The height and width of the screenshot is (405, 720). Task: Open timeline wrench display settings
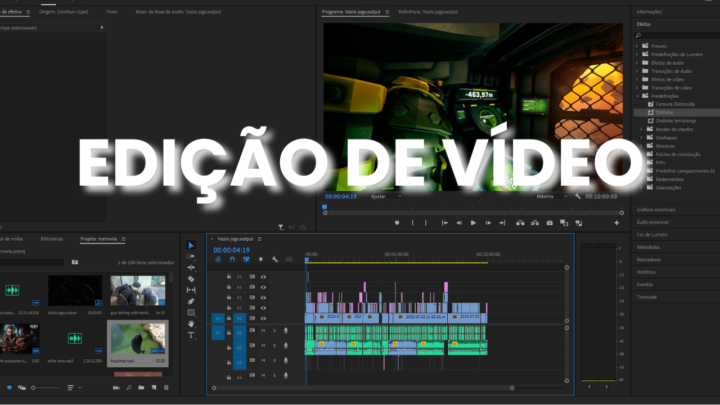(x=274, y=259)
